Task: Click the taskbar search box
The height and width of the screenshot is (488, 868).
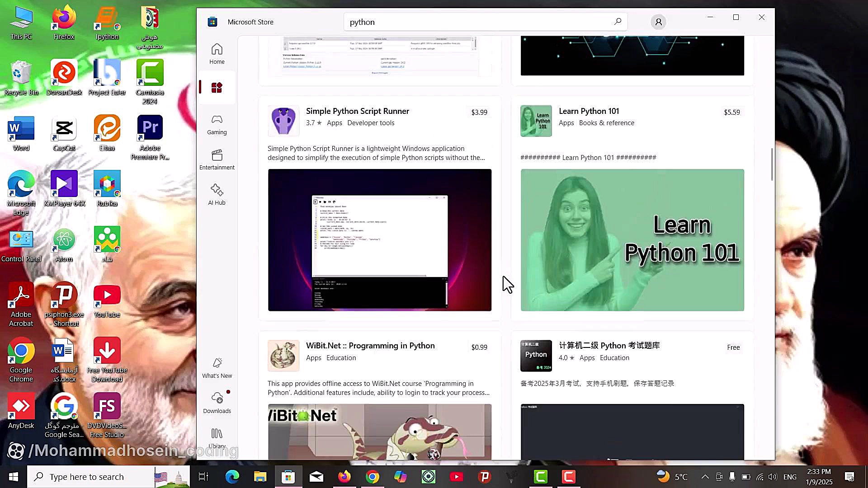Action: tap(108, 477)
